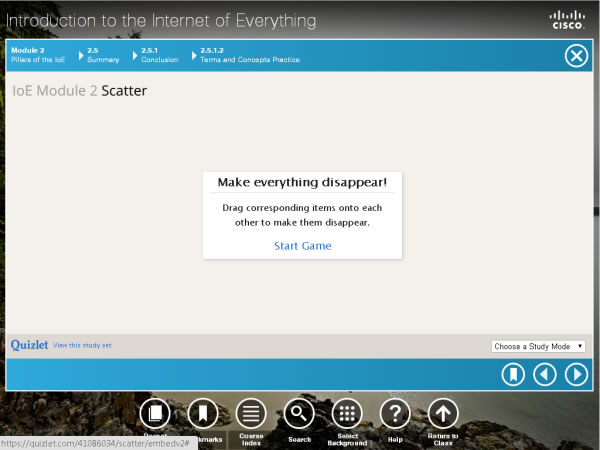600x450 pixels.
Task: Click the Cisco logo
Action: (568, 19)
